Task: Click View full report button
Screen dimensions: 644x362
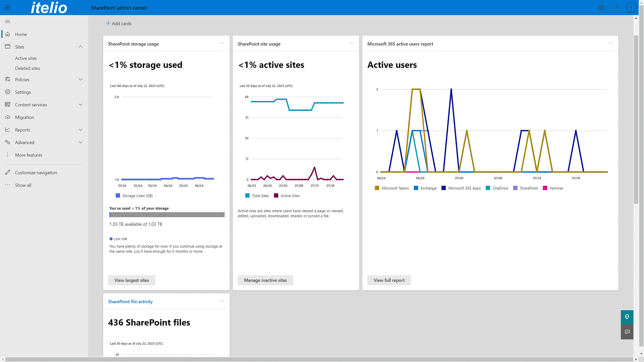Action: point(389,280)
